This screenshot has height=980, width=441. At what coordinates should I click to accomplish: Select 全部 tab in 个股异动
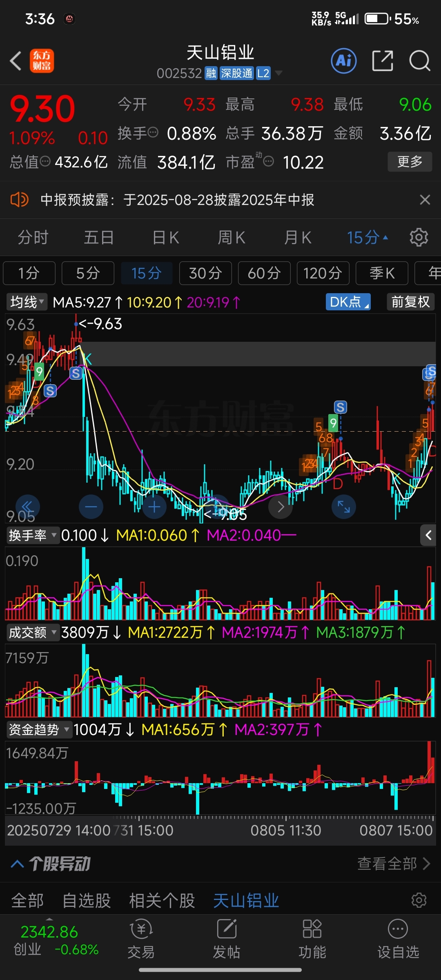pos(27,900)
